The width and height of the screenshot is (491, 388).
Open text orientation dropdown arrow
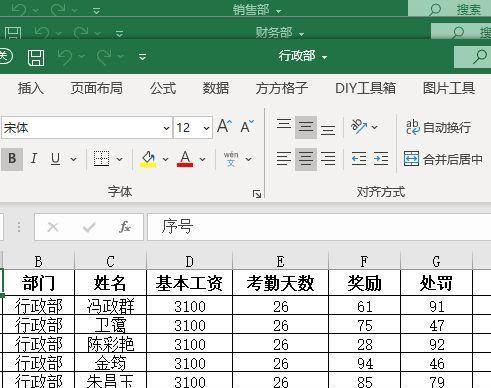375,127
